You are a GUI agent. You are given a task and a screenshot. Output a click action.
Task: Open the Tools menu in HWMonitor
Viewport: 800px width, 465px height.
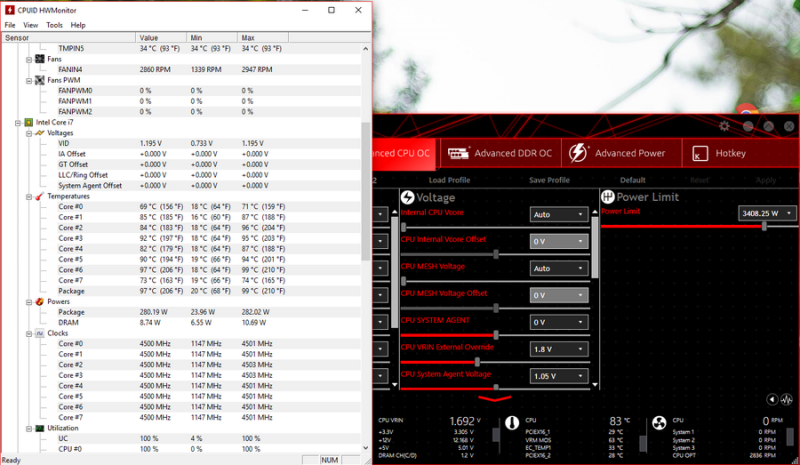click(x=54, y=25)
